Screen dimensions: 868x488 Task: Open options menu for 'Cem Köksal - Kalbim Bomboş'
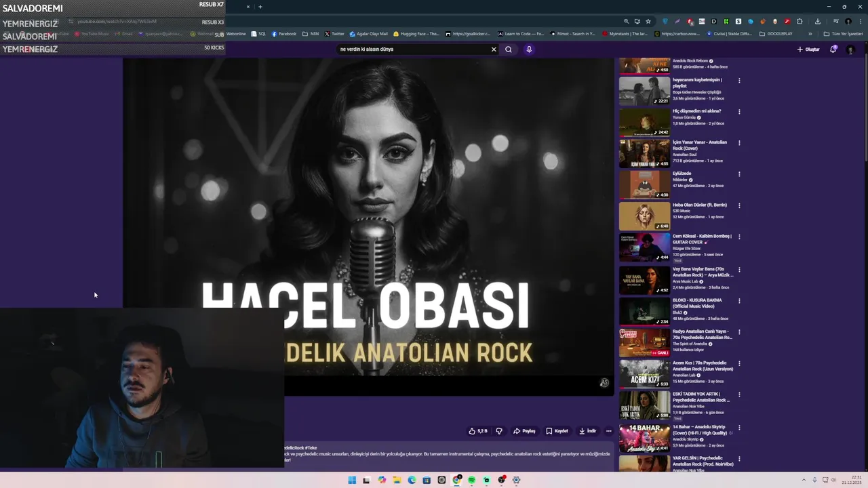pos(739,237)
